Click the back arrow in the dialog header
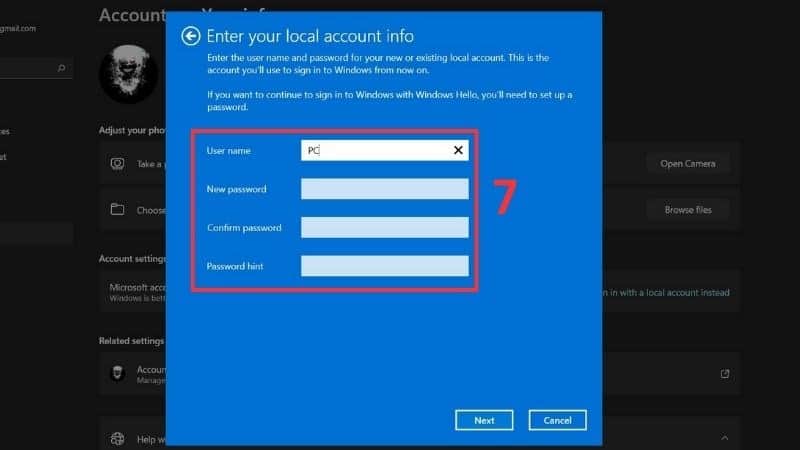The height and width of the screenshot is (450, 800). [x=191, y=36]
